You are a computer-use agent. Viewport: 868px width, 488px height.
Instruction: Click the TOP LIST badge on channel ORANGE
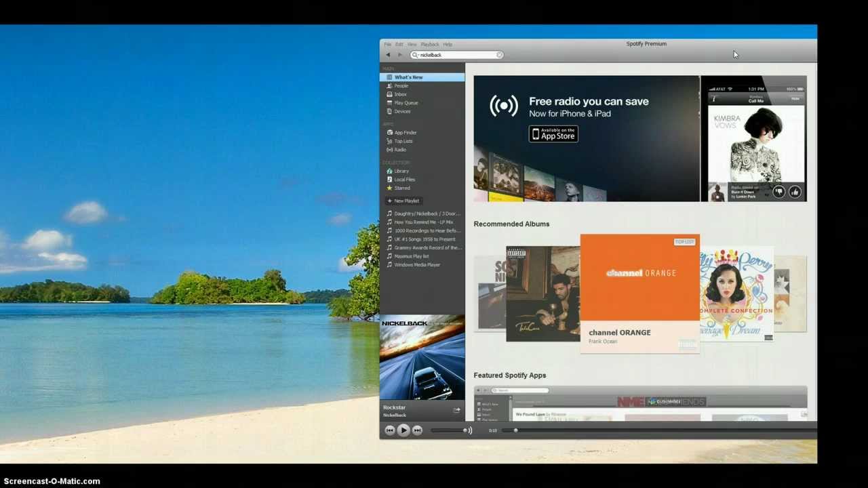tap(684, 242)
